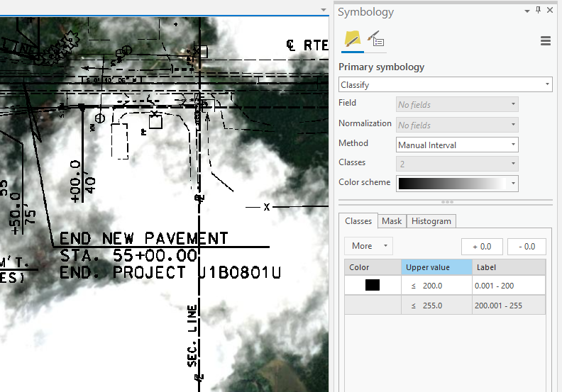Close the Symbology pane
This screenshot has height=392, width=562.
tap(550, 11)
